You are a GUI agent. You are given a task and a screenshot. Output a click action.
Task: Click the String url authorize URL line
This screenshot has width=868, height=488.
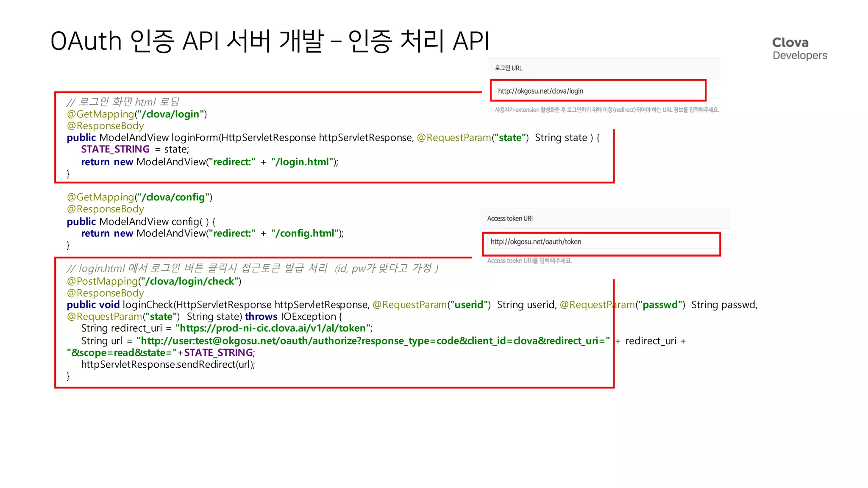tap(384, 341)
